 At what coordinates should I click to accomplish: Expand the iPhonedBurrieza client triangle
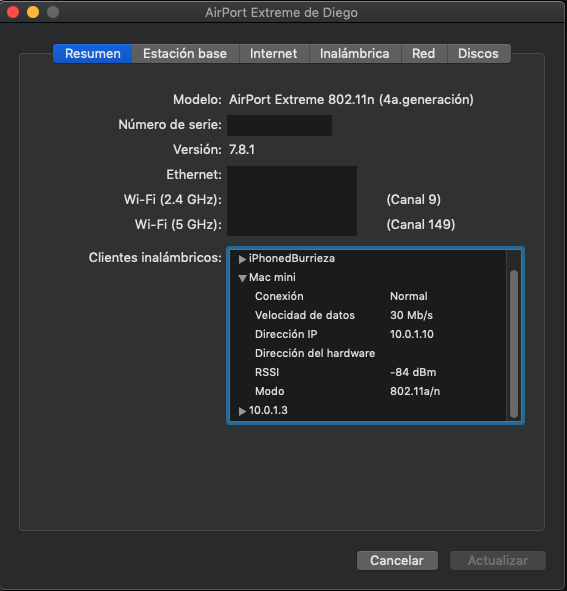(x=242, y=259)
